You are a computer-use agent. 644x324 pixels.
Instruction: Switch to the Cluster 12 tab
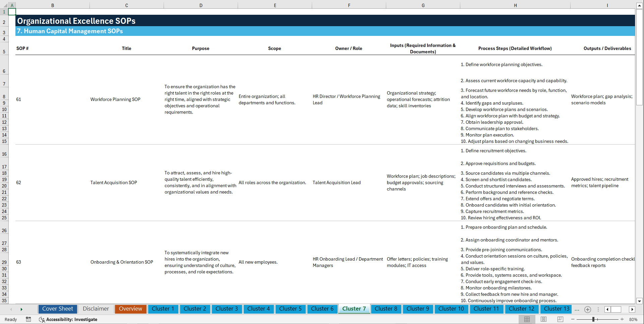(x=522, y=309)
